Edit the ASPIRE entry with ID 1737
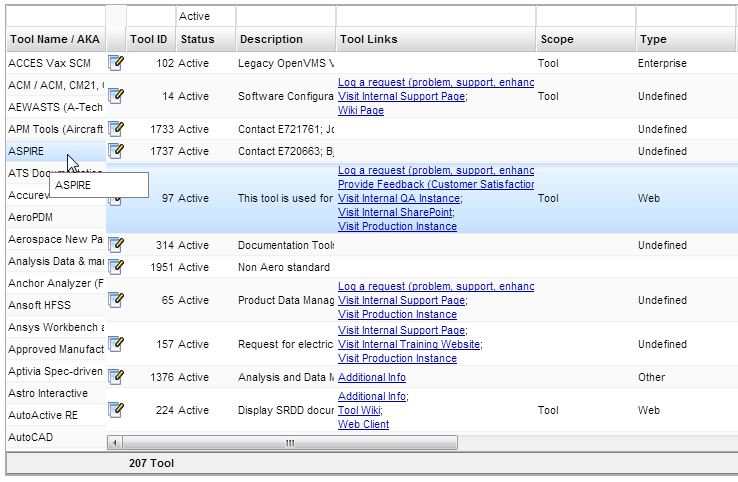 pyautogui.click(x=116, y=151)
